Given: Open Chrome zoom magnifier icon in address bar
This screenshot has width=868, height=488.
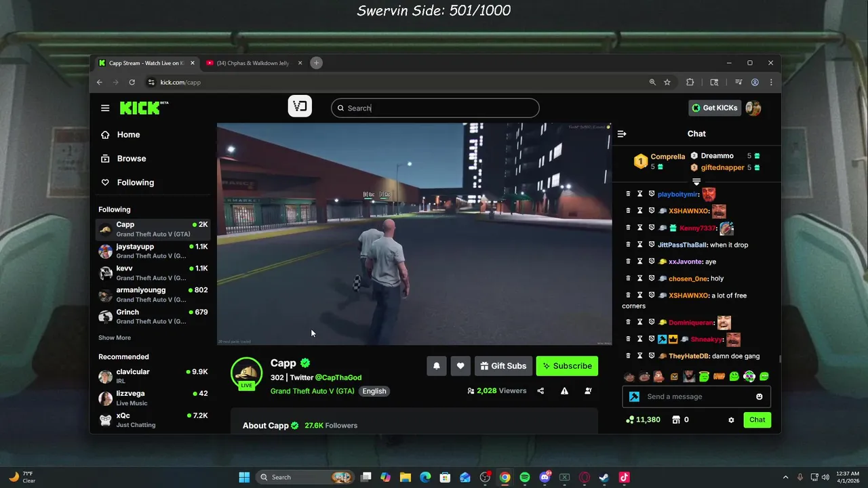Looking at the screenshot, I should point(652,82).
